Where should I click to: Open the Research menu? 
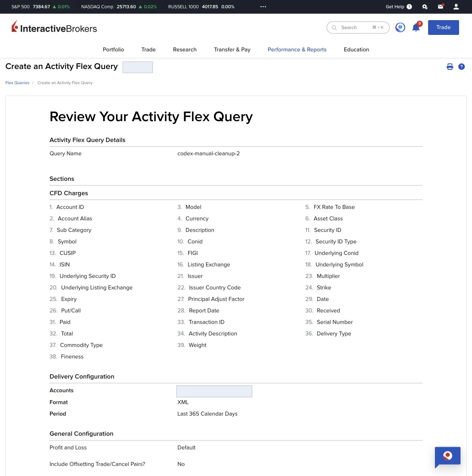pyautogui.click(x=185, y=50)
